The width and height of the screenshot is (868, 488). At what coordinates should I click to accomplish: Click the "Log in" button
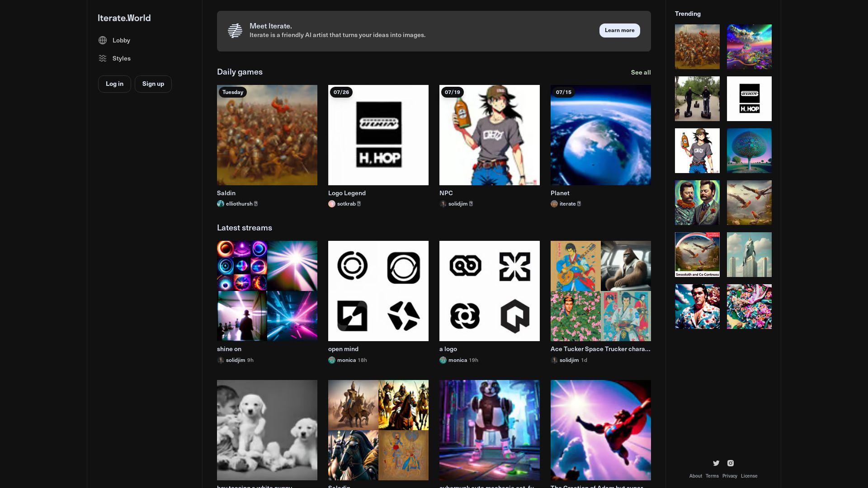pos(114,84)
